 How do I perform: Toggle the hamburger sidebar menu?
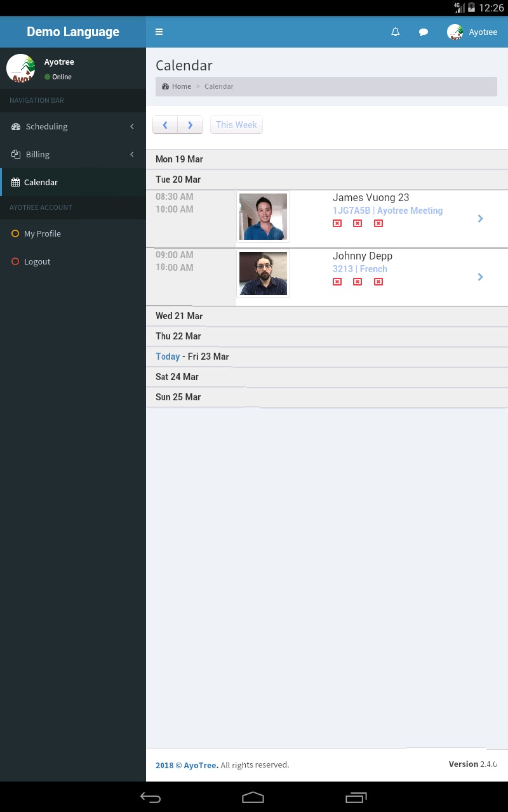[x=159, y=32]
